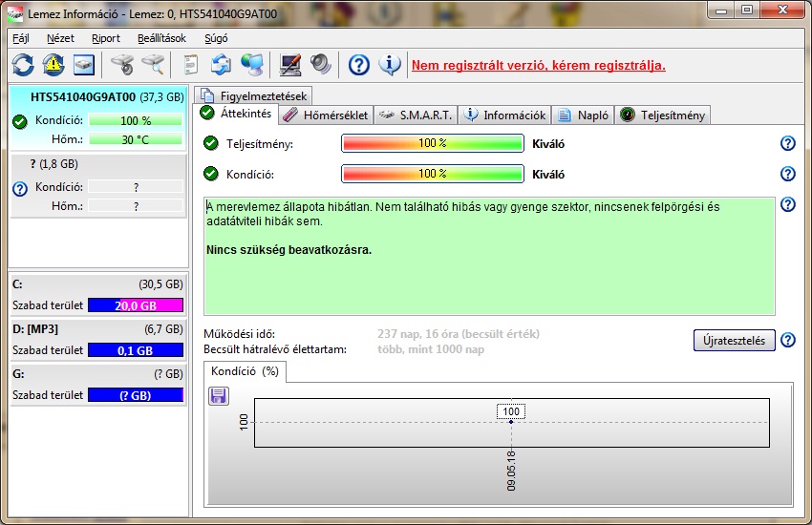This screenshot has height=525, width=812.
Task: Switch to the Hőmérséklet tab
Action: pos(326,115)
